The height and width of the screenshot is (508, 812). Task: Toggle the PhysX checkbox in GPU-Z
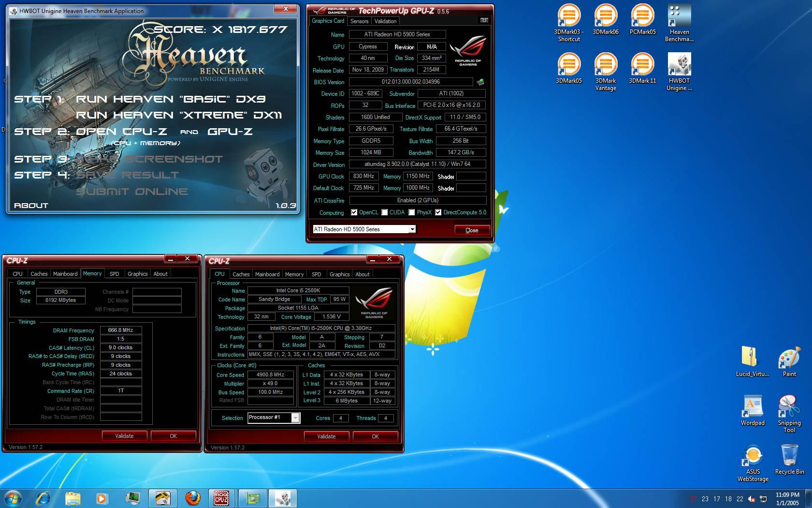pos(411,212)
